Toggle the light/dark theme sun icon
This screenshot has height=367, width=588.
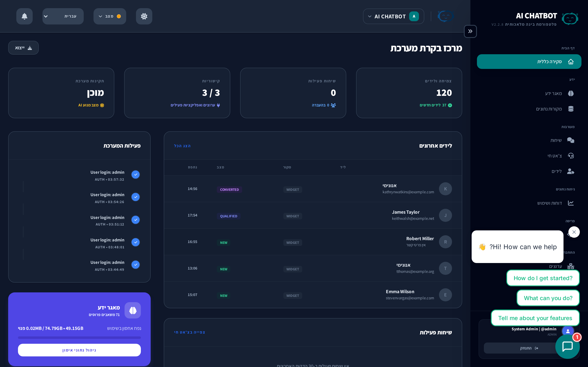pos(144,16)
